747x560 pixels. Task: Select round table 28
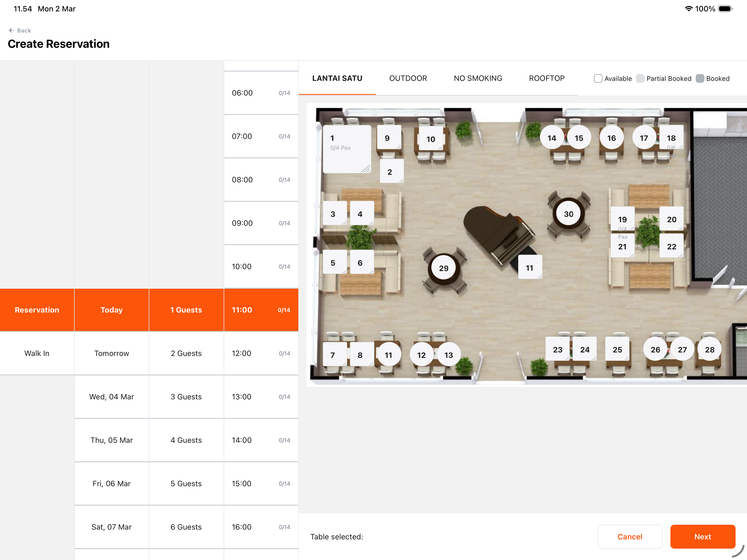tap(710, 349)
